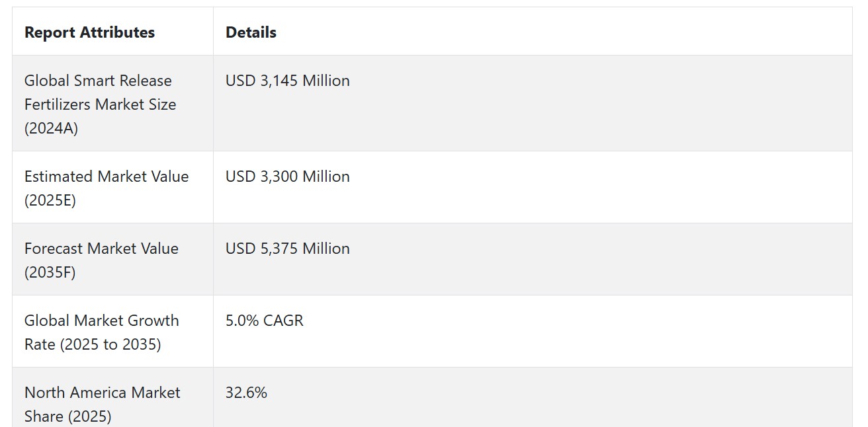Screen dimensions: 868x427
Task: Click the (2035F) year label
Action: pos(50,272)
